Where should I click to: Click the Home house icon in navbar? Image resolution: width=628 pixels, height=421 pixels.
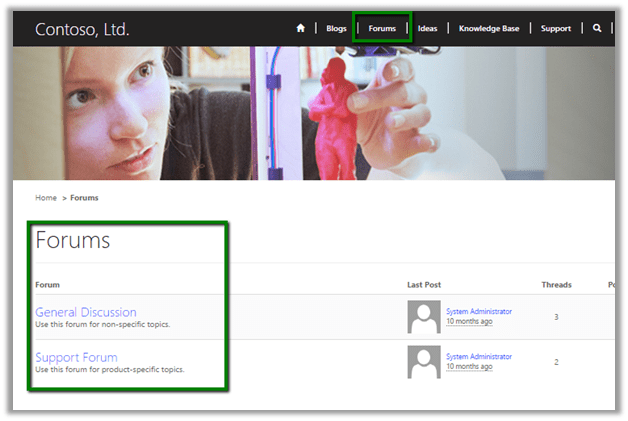tap(300, 28)
